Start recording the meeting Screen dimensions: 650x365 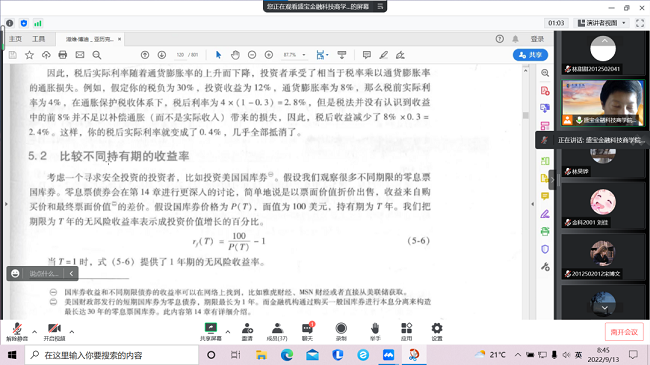tap(341, 331)
